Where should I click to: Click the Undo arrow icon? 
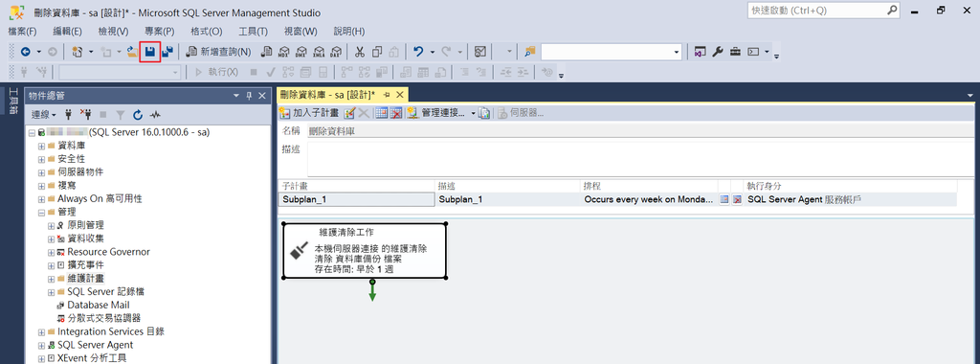419,52
